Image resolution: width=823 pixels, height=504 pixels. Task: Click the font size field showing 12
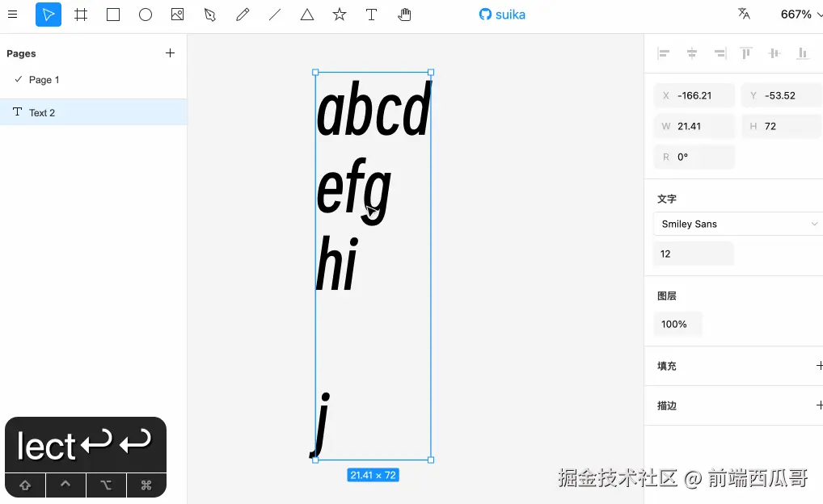tap(693, 254)
